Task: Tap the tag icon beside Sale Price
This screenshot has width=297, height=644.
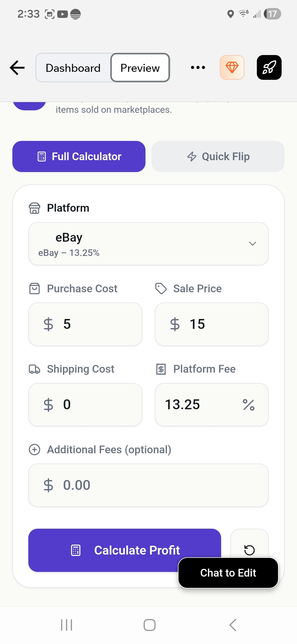Action: coord(161,289)
